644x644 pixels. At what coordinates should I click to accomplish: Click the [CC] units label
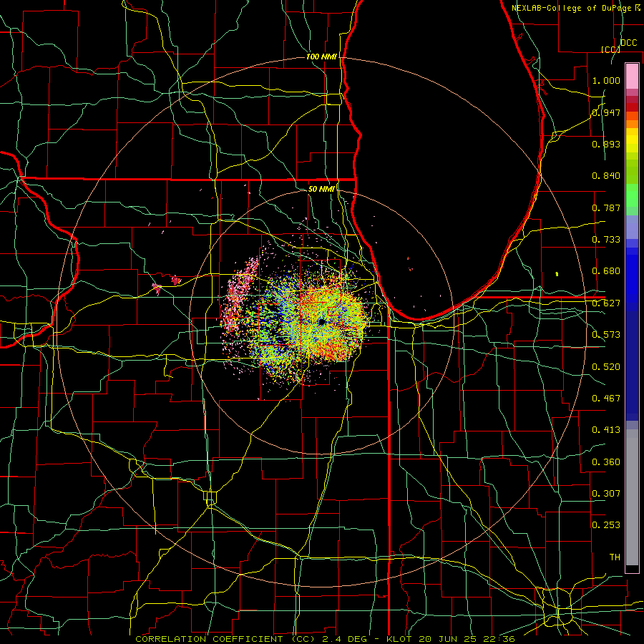pos(610,49)
